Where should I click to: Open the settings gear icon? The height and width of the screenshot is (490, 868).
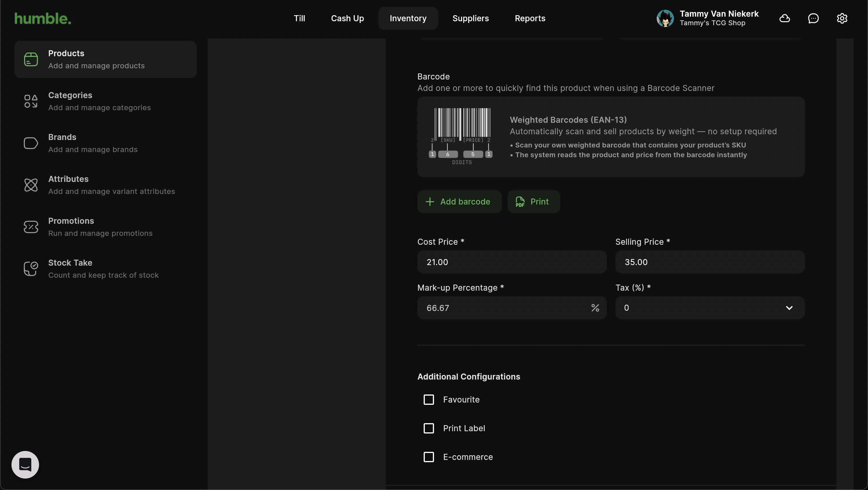pos(842,19)
